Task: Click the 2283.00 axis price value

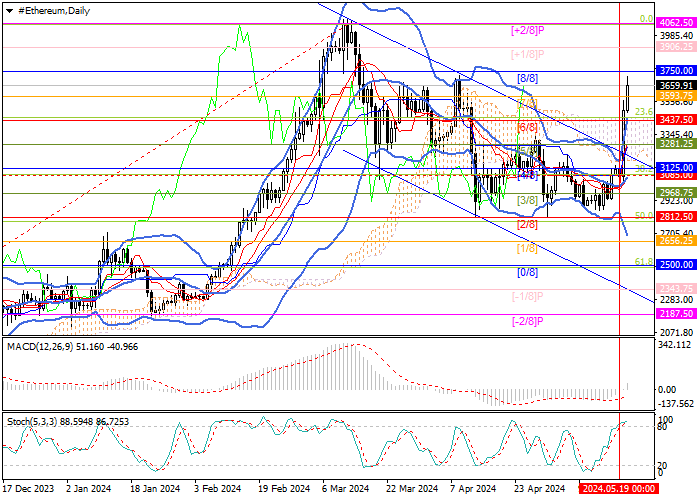Action: (x=677, y=299)
